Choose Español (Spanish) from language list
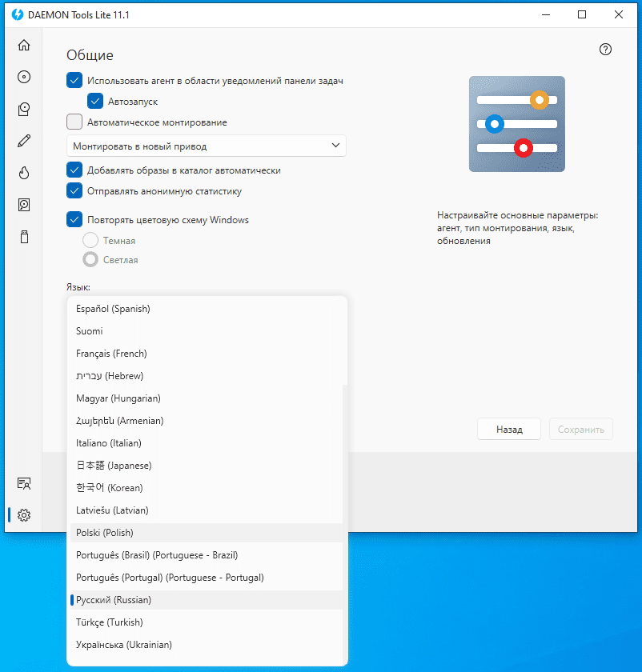 click(x=207, y=309)
